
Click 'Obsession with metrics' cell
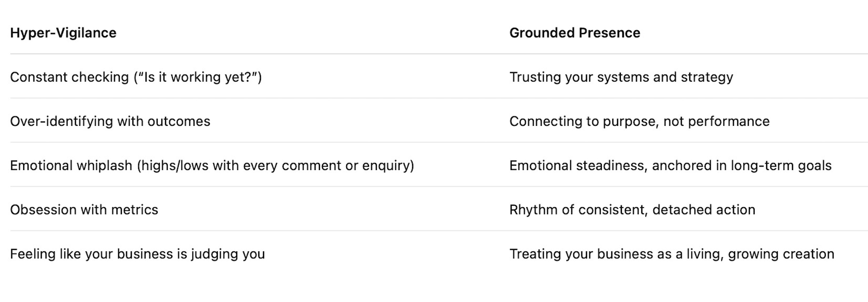point(84,210)
